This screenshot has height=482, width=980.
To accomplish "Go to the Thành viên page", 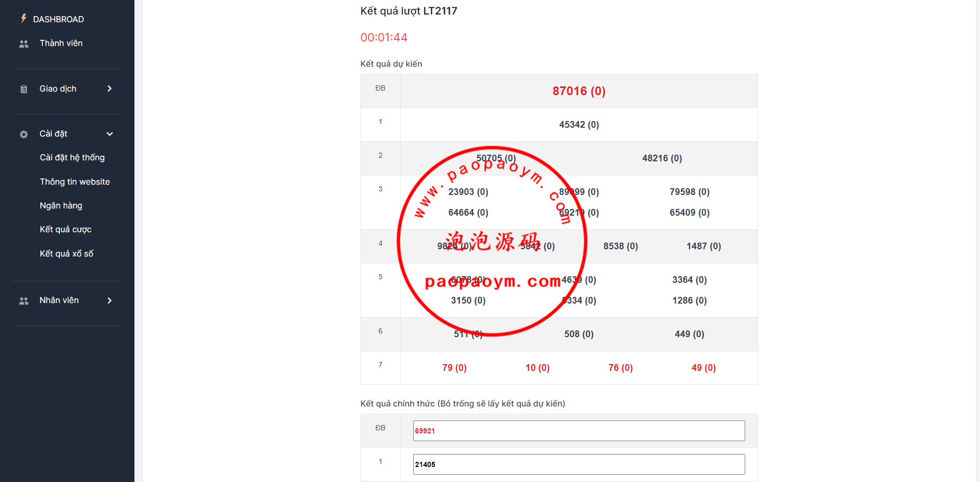I will click(61, 43).
